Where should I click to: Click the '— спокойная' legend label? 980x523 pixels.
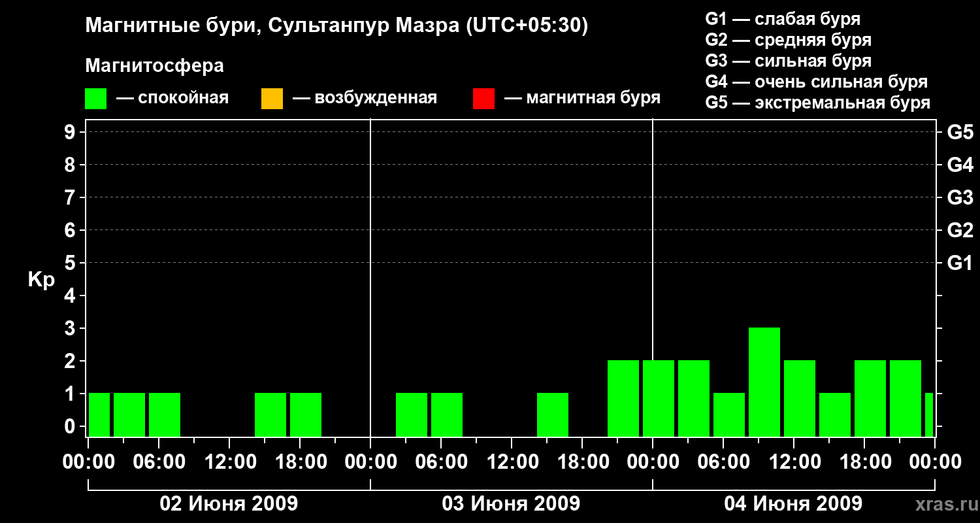[172, 98]
